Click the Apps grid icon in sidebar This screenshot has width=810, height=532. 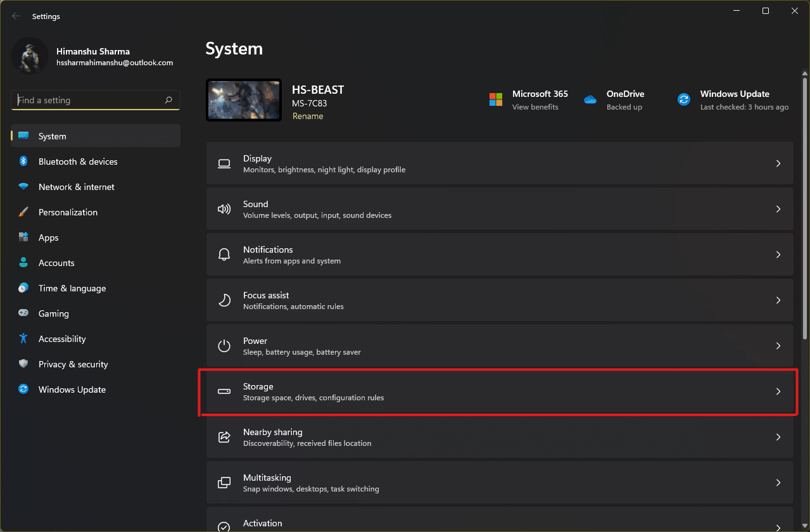pos(23,237)
